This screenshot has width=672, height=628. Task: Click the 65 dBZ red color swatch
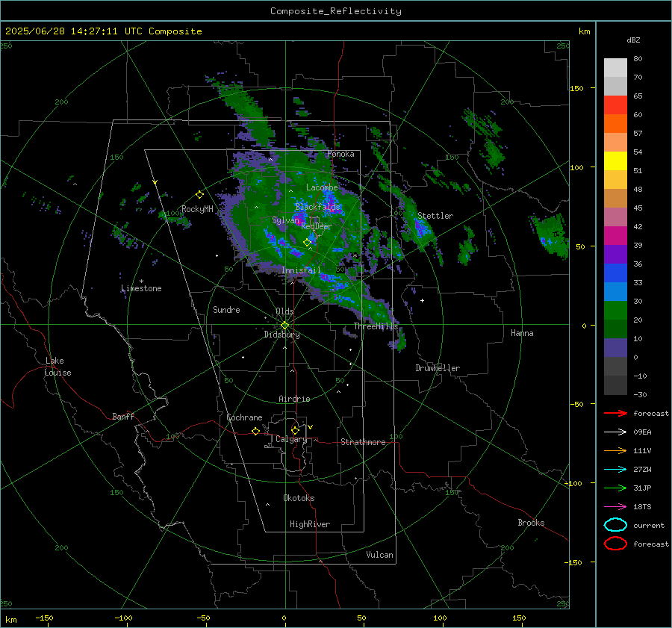(615, 105)
